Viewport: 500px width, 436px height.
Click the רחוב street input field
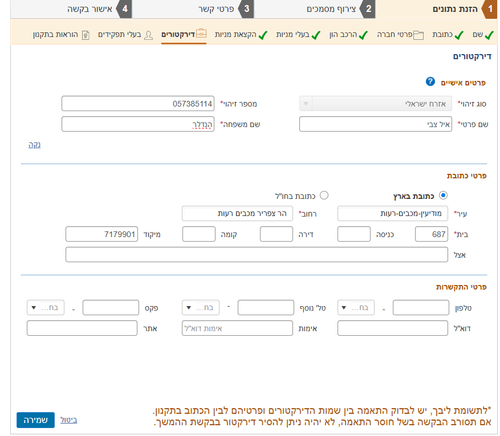coord(237,213)
